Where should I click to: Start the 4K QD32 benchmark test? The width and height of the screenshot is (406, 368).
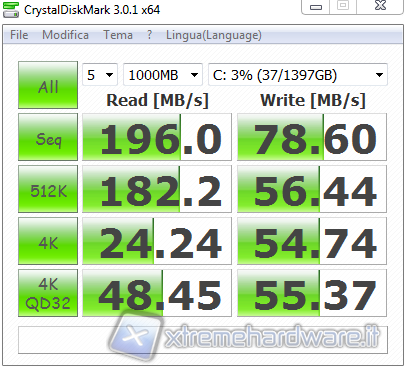click(48, 293)
